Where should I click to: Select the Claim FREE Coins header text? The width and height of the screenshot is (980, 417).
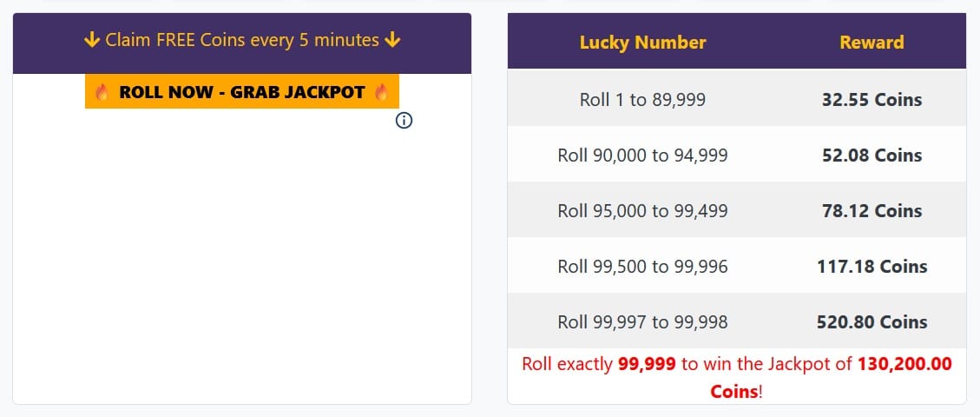click(x=242, y=40)
